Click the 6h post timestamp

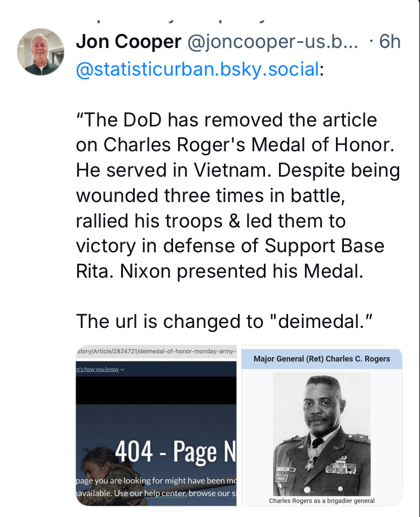(390, 41)
